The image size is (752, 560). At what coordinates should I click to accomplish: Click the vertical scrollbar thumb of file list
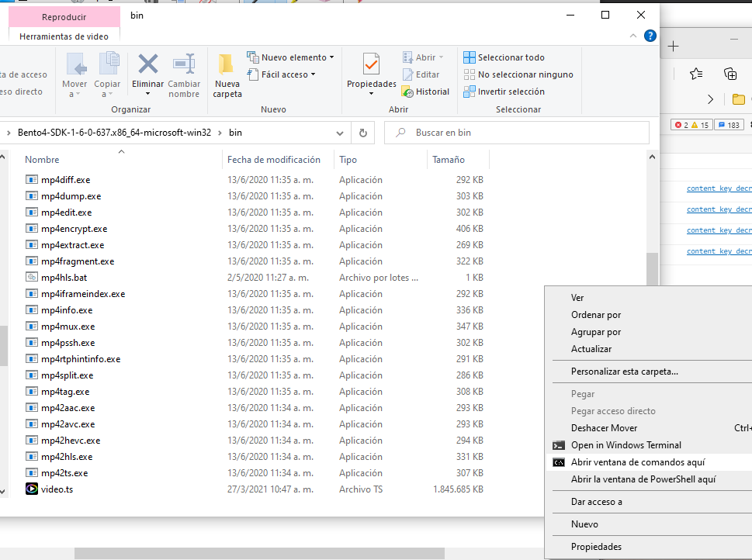[652, 268]
